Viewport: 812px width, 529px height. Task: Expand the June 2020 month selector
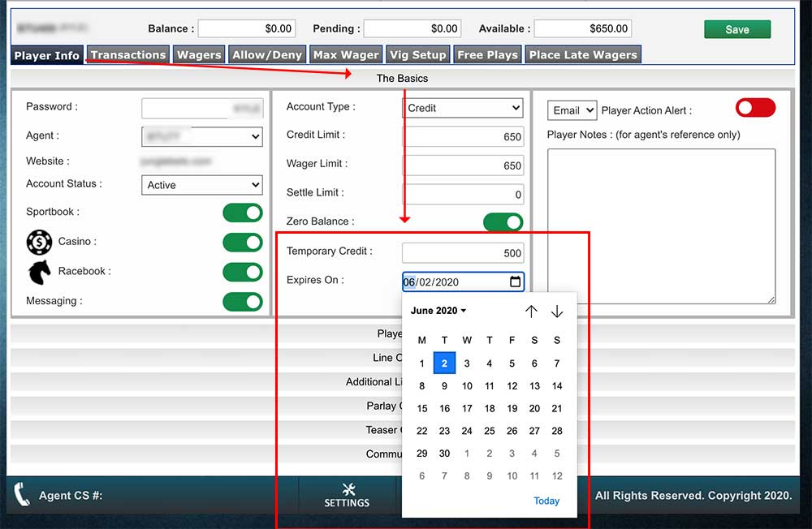(x=438, y=311)
